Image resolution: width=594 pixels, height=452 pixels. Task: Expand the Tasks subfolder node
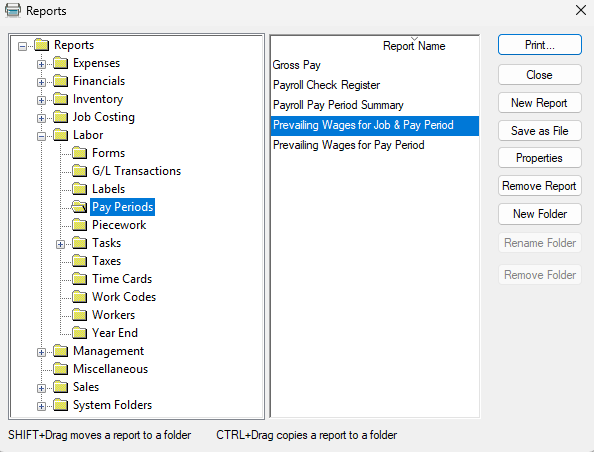[60, 244]
